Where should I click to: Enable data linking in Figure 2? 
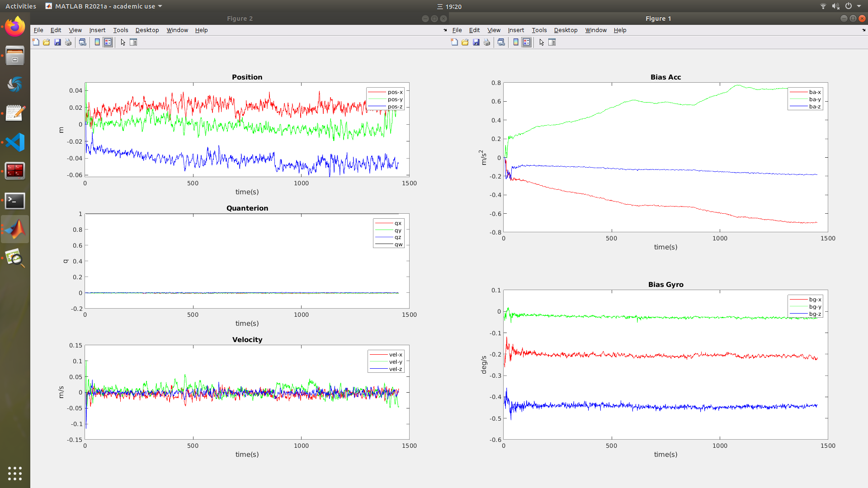click(x=82, y=42)
